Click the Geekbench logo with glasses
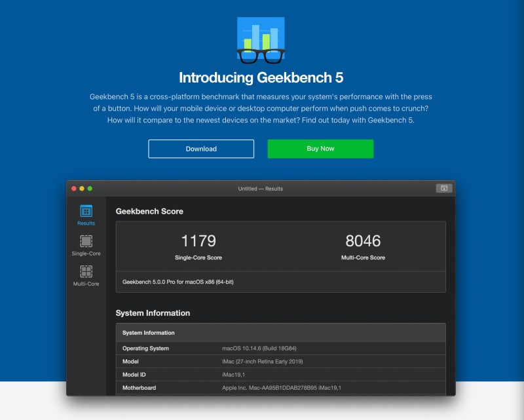Screen dimensions: 524x420 (261, 40)
